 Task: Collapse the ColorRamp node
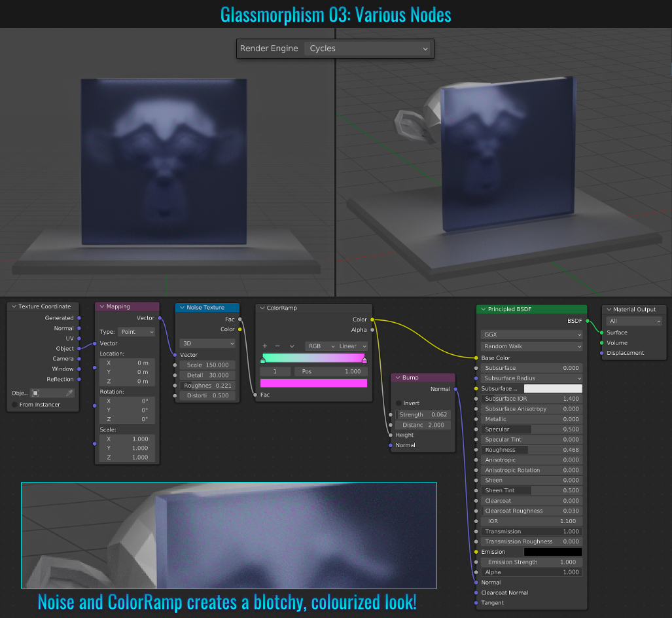pos(262,308)
